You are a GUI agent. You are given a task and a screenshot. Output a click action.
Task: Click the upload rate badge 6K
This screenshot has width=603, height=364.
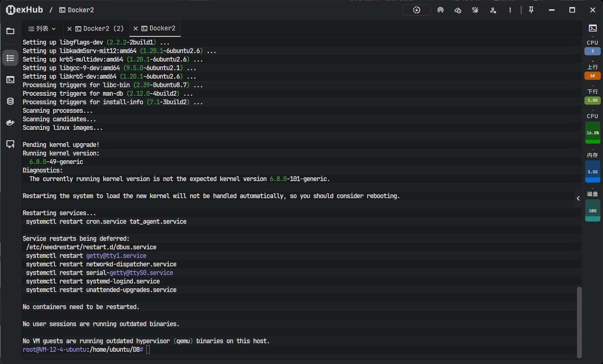[x=593, y=76]
